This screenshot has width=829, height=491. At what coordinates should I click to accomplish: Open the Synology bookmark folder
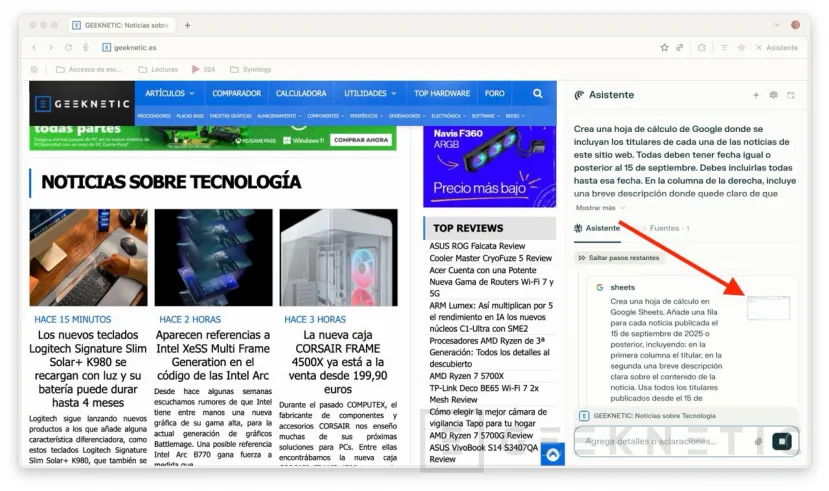pyautogui.click(x=251, y=69)
